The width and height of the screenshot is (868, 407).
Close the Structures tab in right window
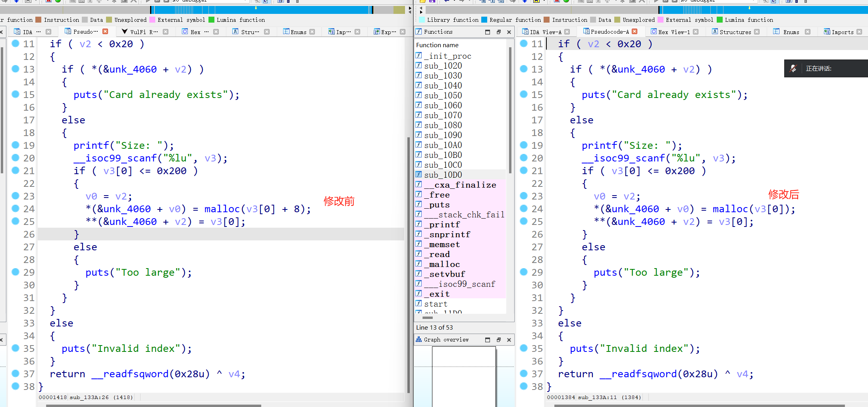pyautogui.click(x=757, y=32)
